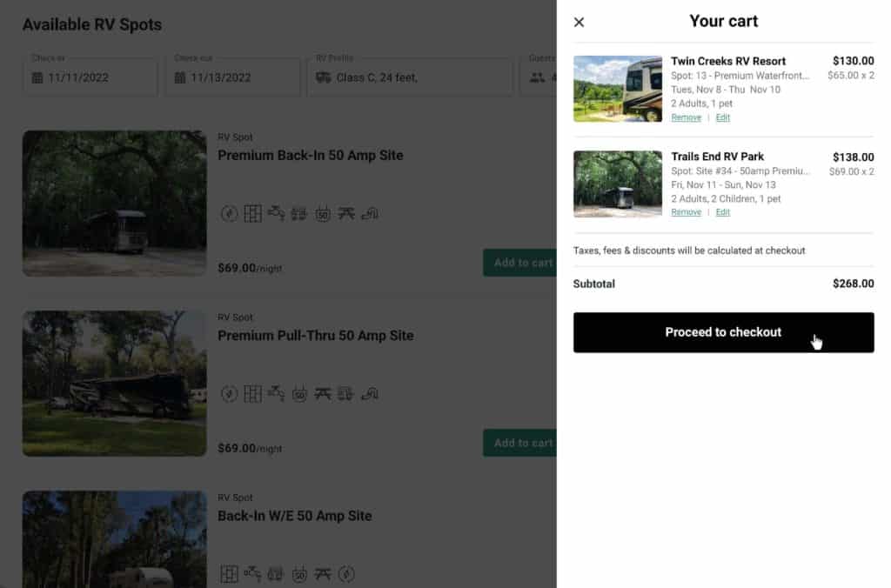Screen dimensions: 891x588
Task: Click the $69.00 x 2 rate breakdown
Action: click(851, 171)
